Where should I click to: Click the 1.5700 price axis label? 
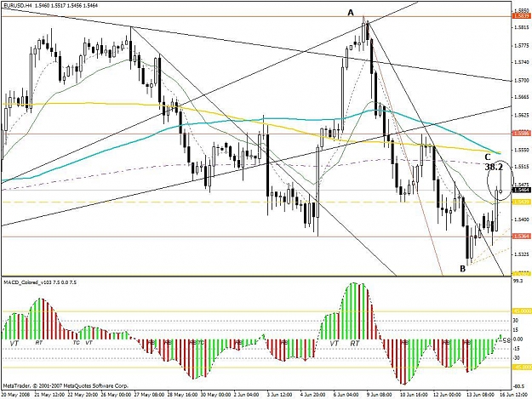click(522, 80)
